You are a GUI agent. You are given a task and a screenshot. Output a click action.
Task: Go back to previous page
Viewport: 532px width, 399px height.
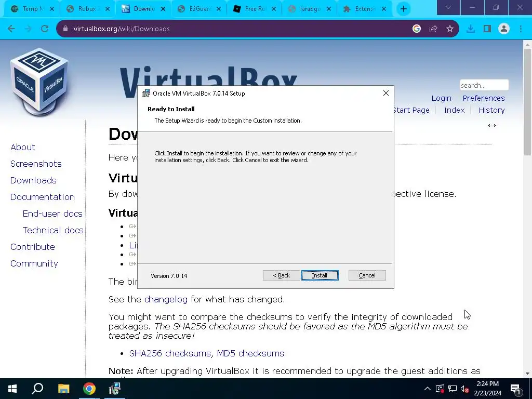(x=11, y=29)
